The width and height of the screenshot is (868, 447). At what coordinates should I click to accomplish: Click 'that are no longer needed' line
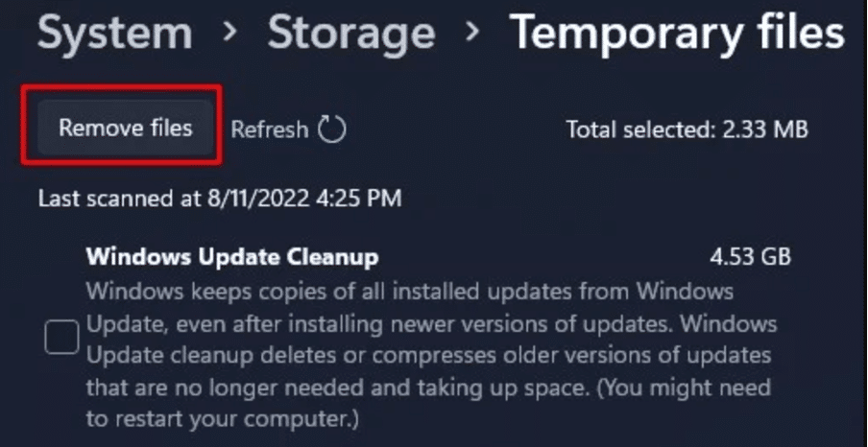pyautogui.click(x=428, y=388)
